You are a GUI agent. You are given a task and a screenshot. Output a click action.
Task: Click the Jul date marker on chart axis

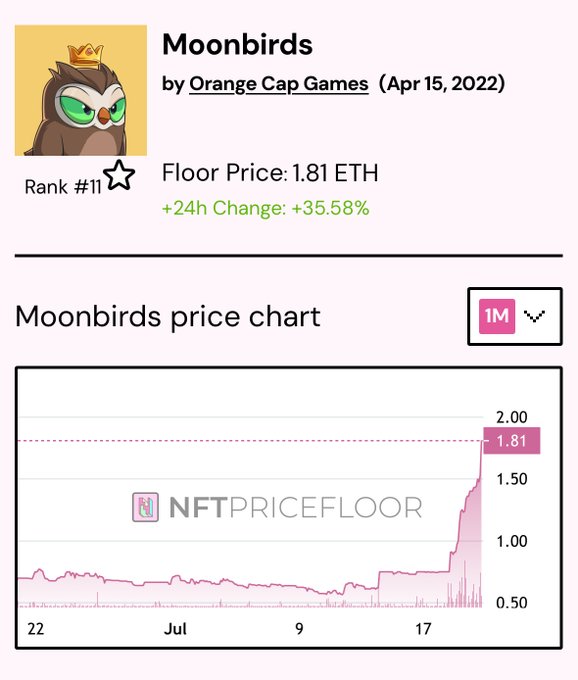[x=175, y=628]
